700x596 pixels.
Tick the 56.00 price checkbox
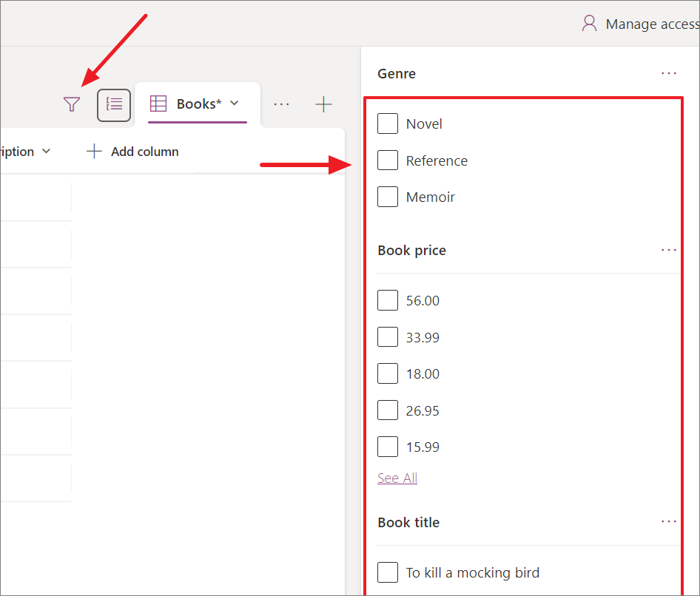click(388, 300)
